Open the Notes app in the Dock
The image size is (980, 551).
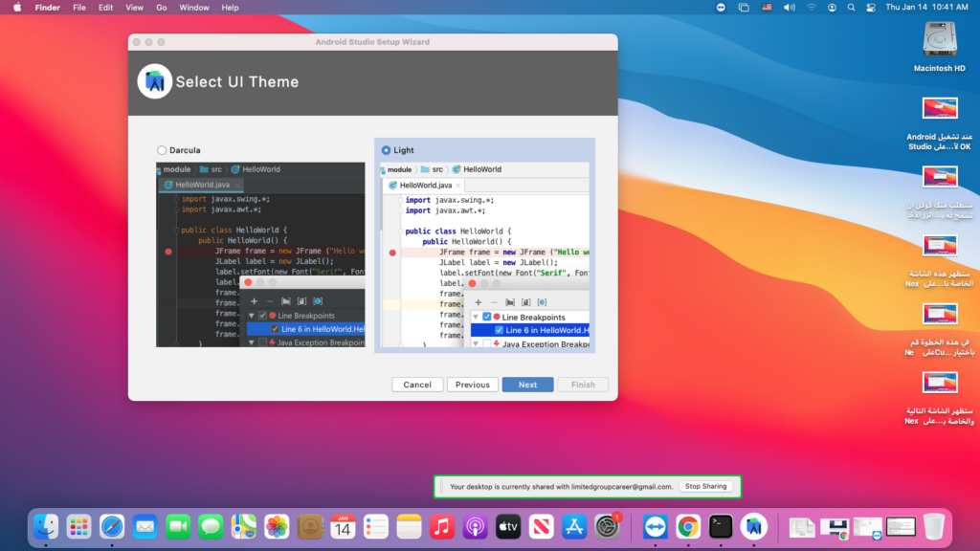pyautogui.click(x=409, y=527)
